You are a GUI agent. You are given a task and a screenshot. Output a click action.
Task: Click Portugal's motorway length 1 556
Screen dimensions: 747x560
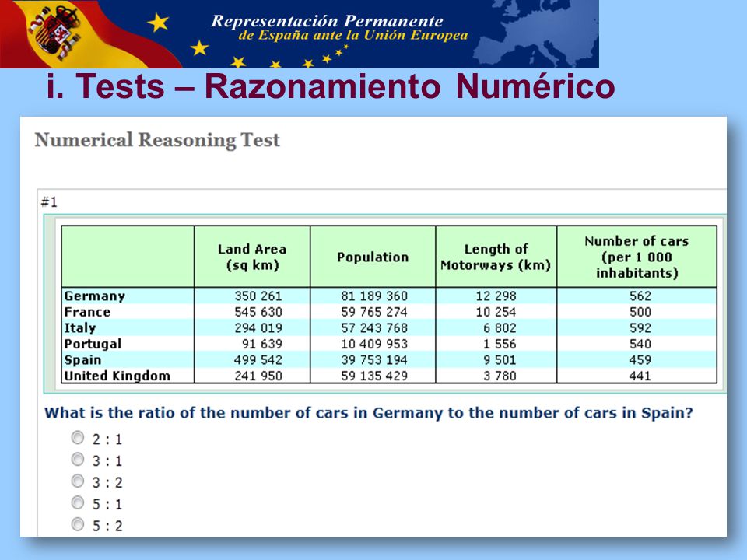[x=500, y=344]
